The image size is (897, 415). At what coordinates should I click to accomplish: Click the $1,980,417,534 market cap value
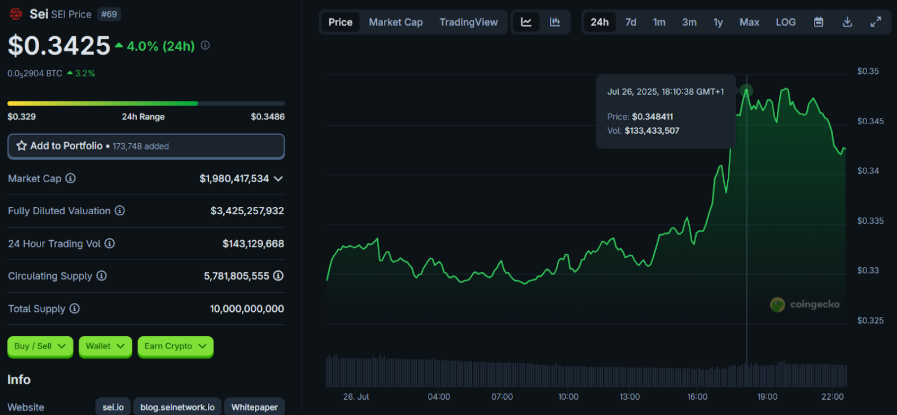point(234,179)
